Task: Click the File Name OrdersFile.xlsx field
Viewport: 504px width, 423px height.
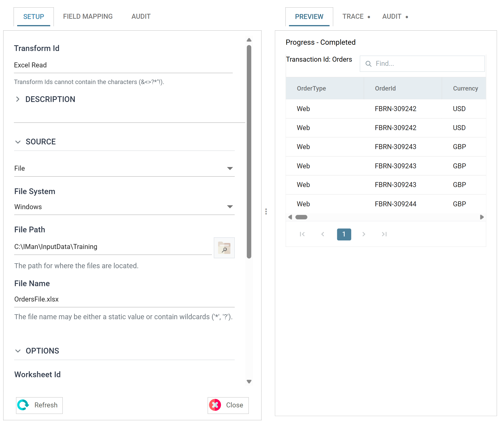Action: click(124, 299)
